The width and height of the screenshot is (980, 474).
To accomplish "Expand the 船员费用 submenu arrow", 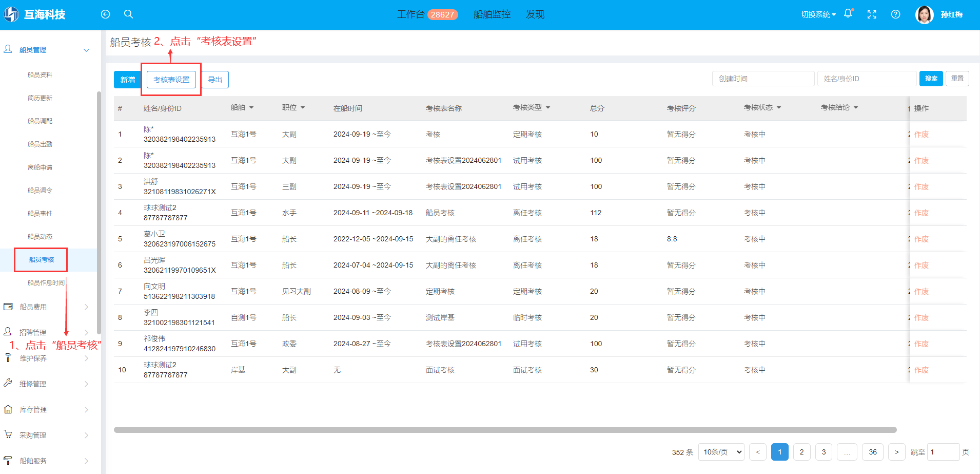I will pyautogui.click(x=86, y=307).
